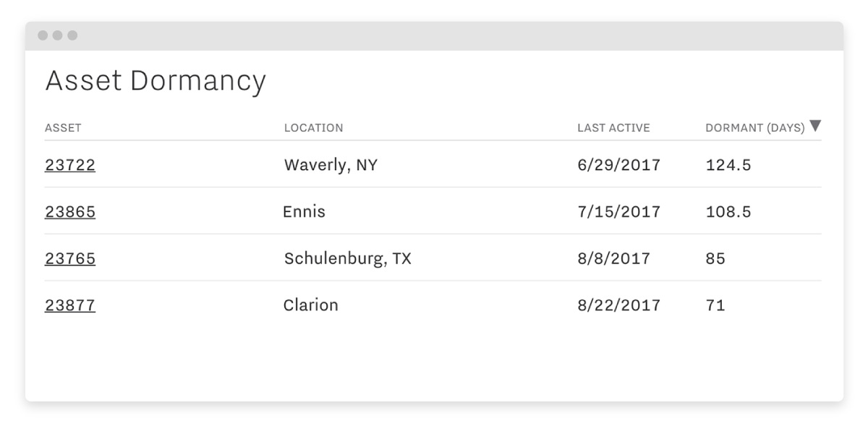
Task: Select the Clarion location cell
Action: (311, 305)
